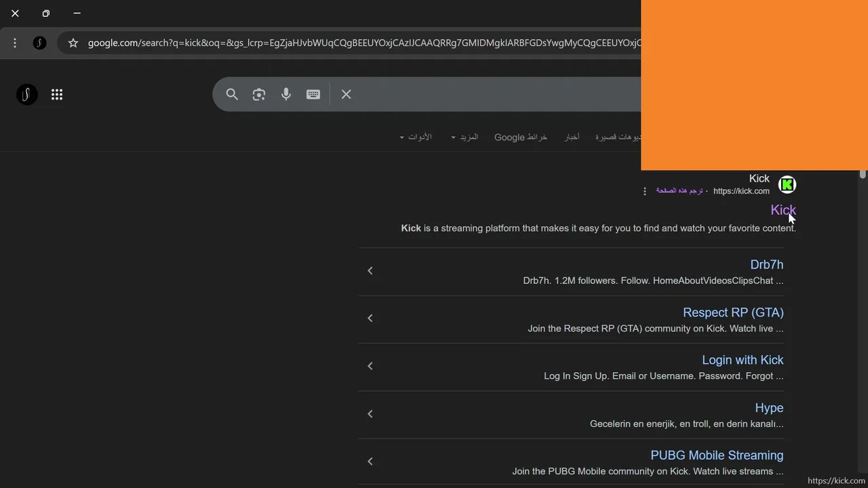Switch to the أخبار (News) tab
The height and width of the screenshot is (488, 868).
coord(572,137)
